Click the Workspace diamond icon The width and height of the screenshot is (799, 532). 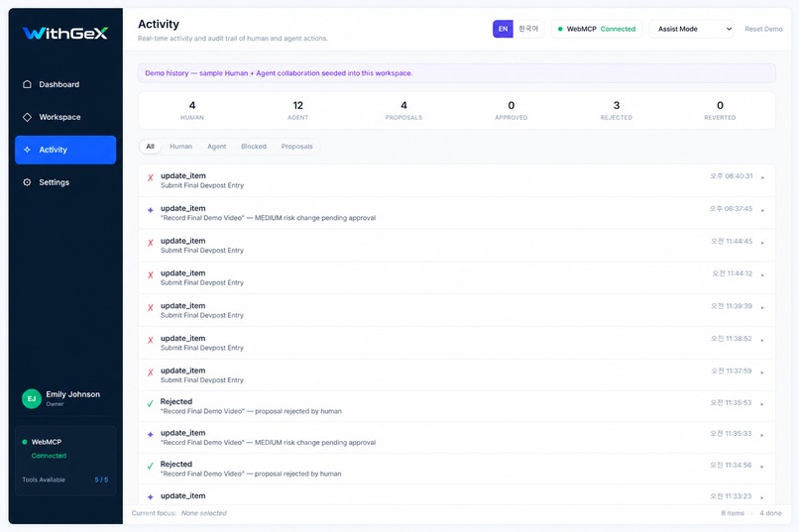[x=27, y=117]
